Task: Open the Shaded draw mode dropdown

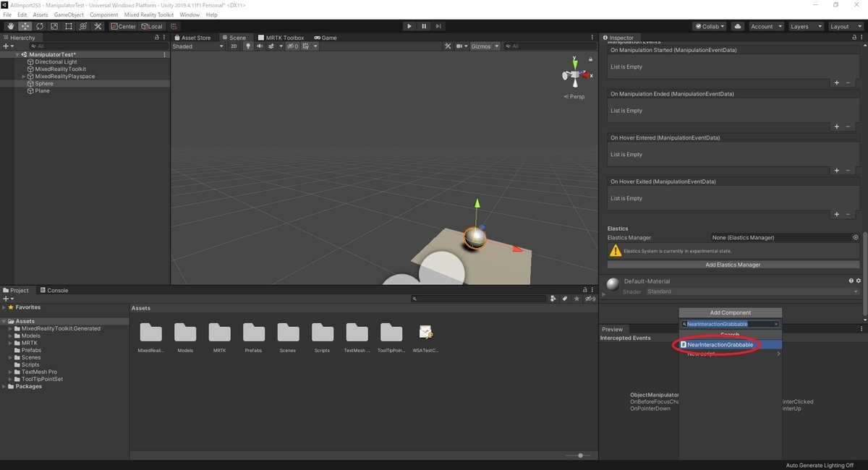Action: point(198,46)
